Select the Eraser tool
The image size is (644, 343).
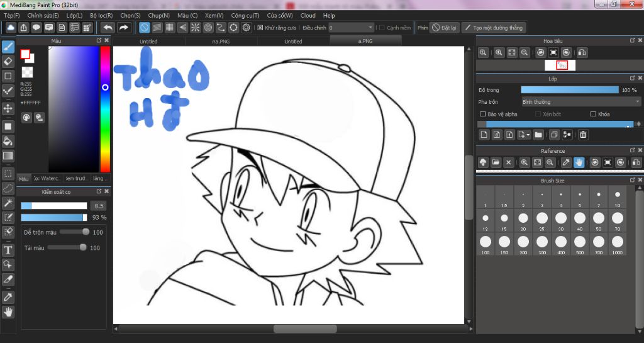pos(8,62)
